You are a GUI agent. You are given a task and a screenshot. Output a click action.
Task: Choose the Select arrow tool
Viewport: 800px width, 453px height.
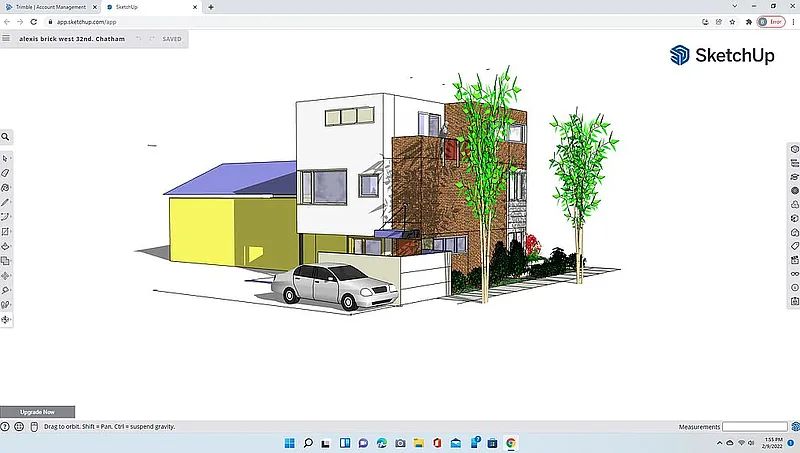(6, 158)
